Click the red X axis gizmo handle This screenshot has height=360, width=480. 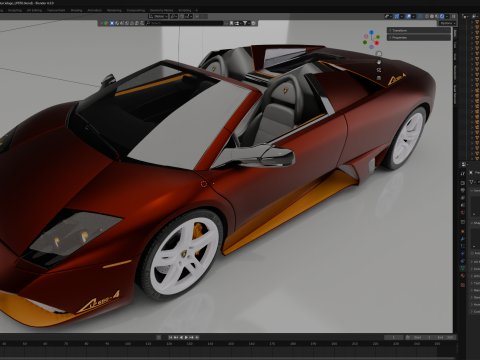tap(377, 43)
